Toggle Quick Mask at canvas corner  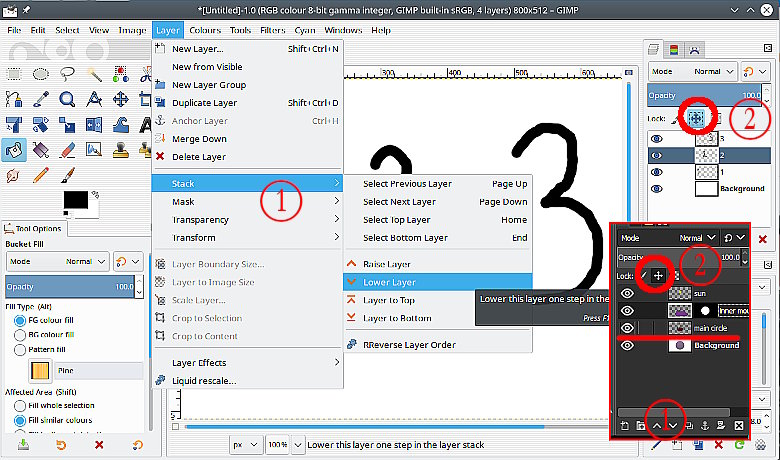click(x=175, y=427)
